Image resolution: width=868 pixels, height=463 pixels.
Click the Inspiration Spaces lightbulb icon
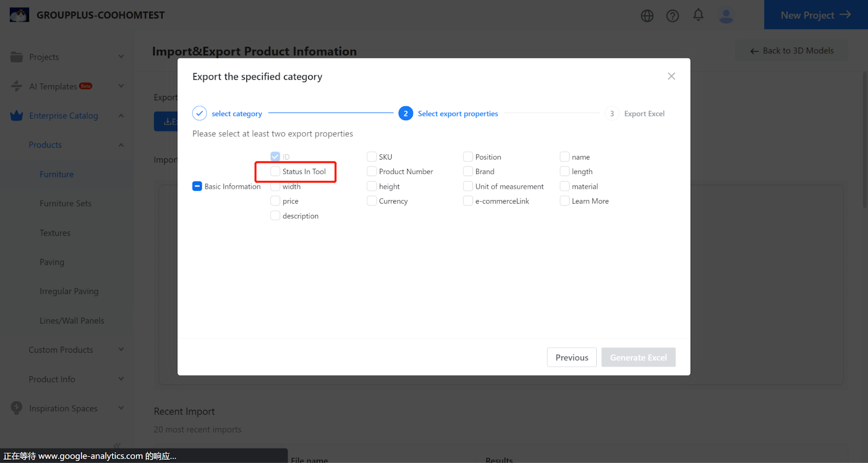(x=17, y=408)
